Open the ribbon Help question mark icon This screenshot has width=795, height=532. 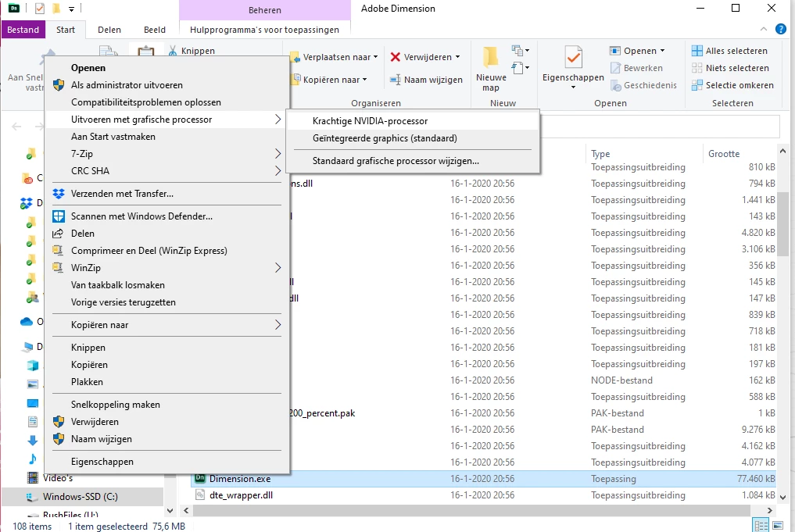click(781, 29)
